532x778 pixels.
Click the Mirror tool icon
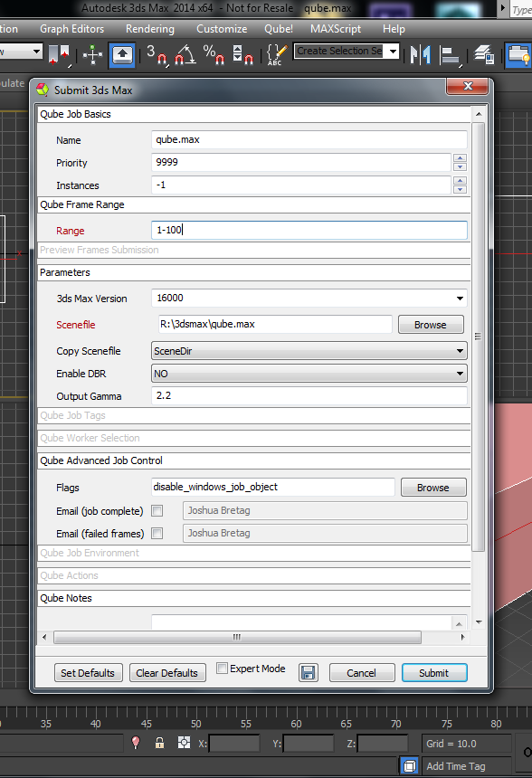click(421, 54)
